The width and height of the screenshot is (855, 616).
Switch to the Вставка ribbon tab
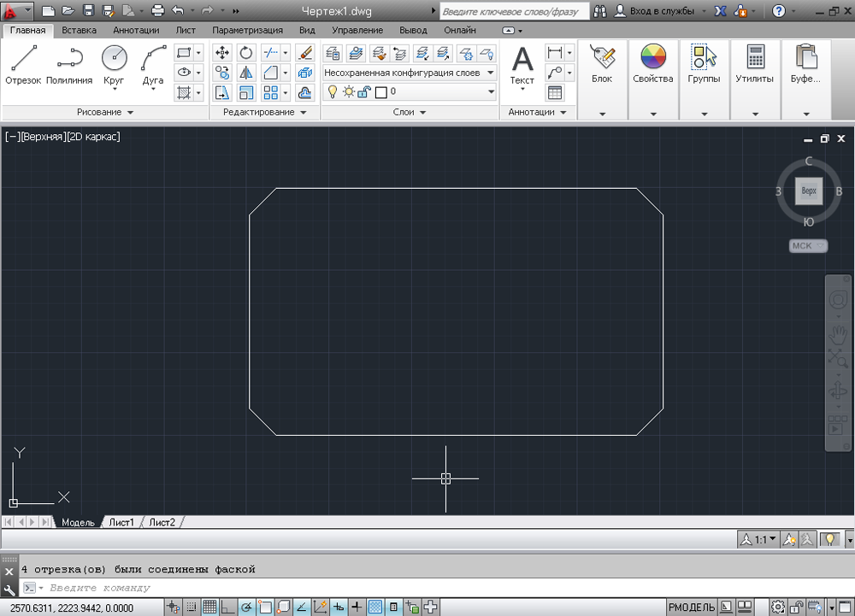click(x=80, y=30)
